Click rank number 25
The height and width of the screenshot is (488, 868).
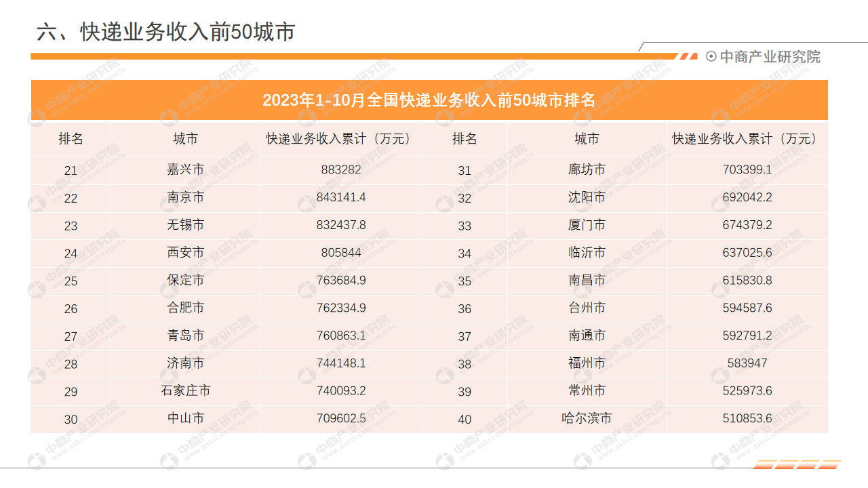pyautogui.click(x=71, y=281)
